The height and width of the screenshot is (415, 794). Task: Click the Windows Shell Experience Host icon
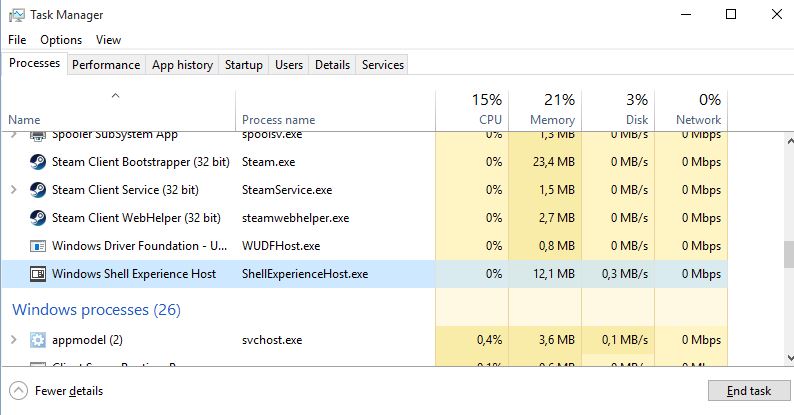pyautogui.click(x=37, y=274)
